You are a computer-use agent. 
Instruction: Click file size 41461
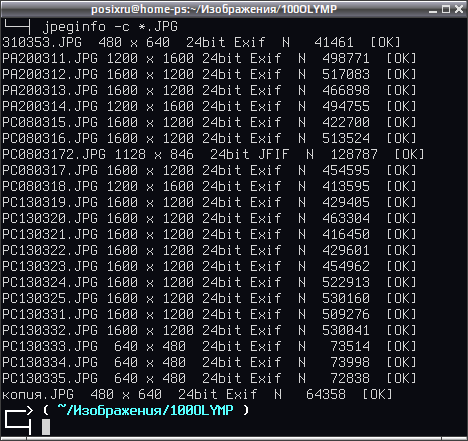(x=334, y=42)
